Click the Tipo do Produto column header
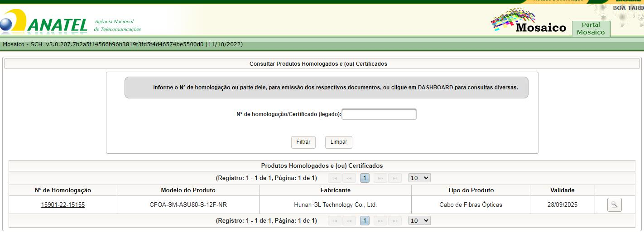This screenshot has width=644, height=234. pyautogui.click(x=471, y=190)
